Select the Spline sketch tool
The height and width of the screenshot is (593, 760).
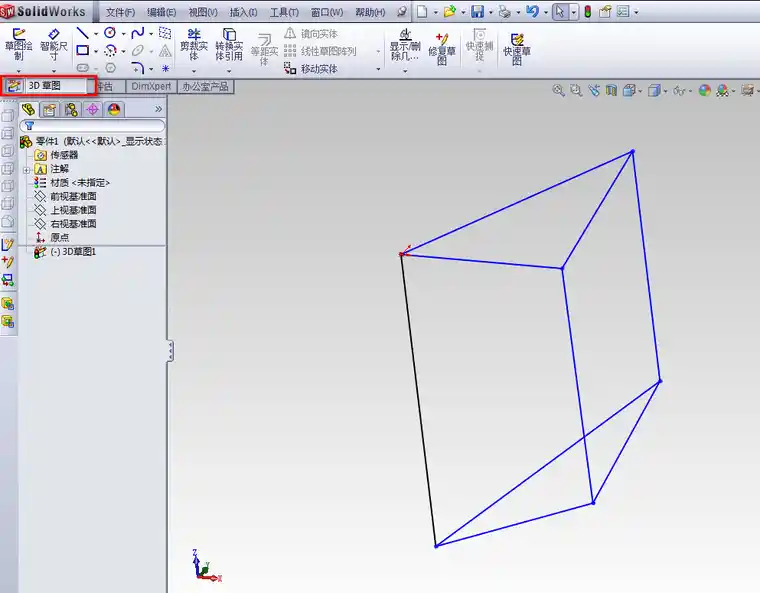click(138, 33)
